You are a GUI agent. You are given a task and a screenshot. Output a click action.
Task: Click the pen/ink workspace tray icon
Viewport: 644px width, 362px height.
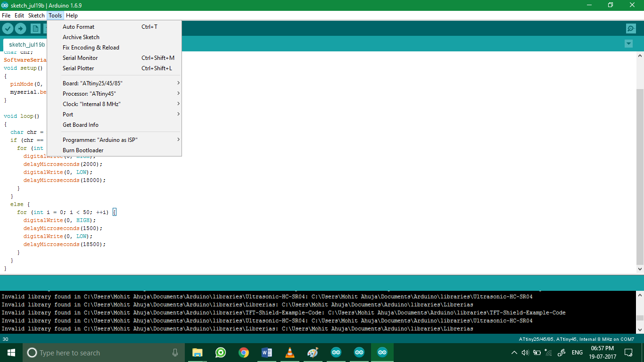(561, 353)
